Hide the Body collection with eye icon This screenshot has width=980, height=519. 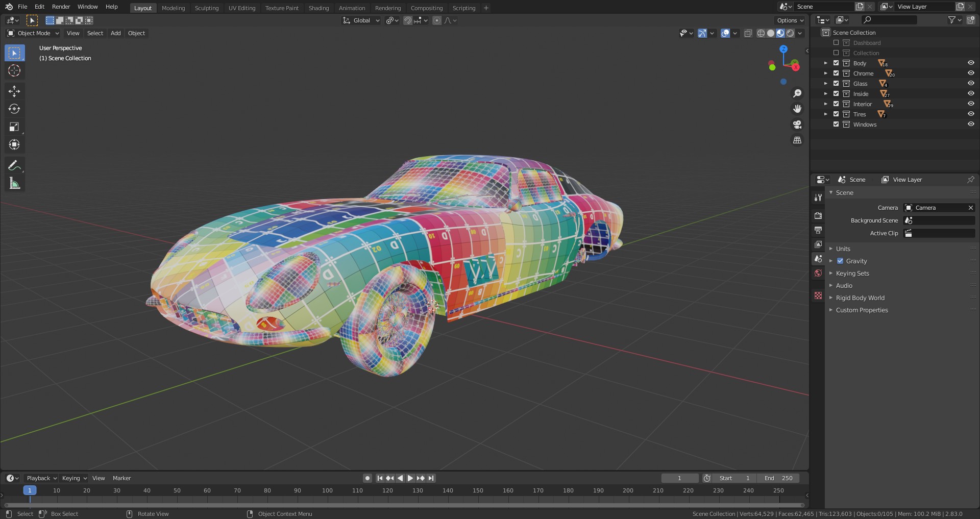[971, 63]
